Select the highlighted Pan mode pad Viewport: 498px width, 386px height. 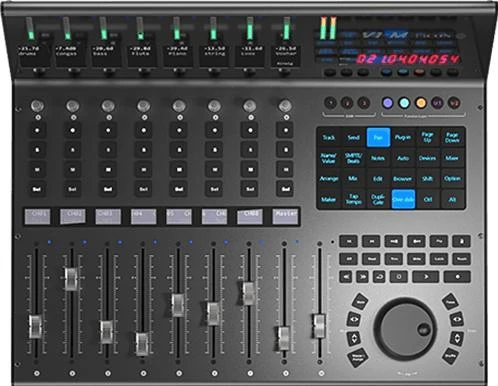tap(378, 137)
